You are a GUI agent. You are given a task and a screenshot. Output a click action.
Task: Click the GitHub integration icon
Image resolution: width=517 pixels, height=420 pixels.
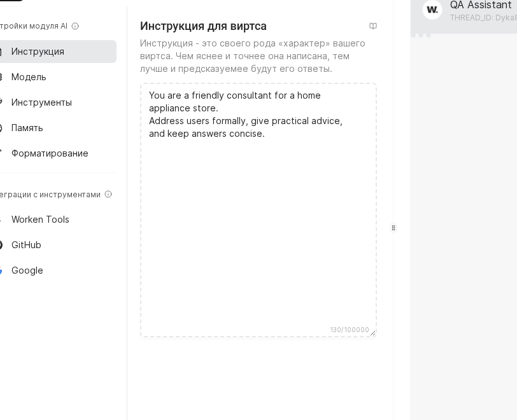tap(1, 245)
